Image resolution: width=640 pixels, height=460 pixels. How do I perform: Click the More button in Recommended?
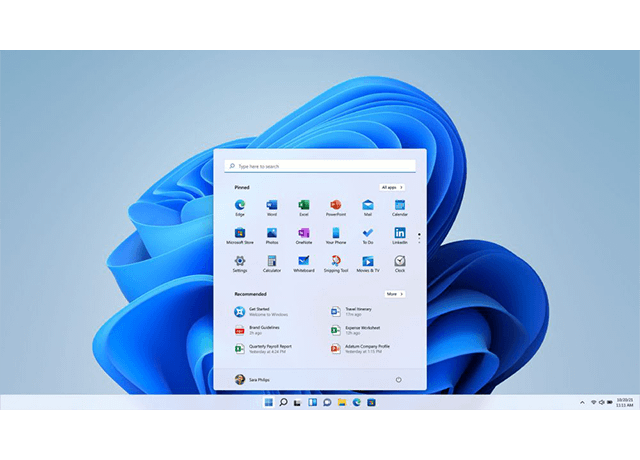pyautogui.click(x=395, y=294)
